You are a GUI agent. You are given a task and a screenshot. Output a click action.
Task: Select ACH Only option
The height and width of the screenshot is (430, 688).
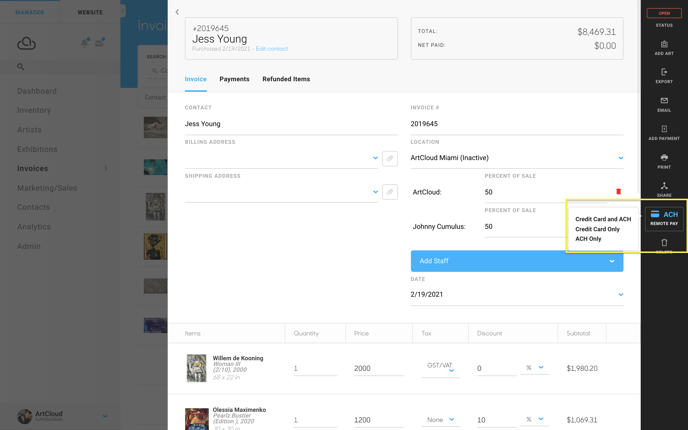click(x=588, y=239)
